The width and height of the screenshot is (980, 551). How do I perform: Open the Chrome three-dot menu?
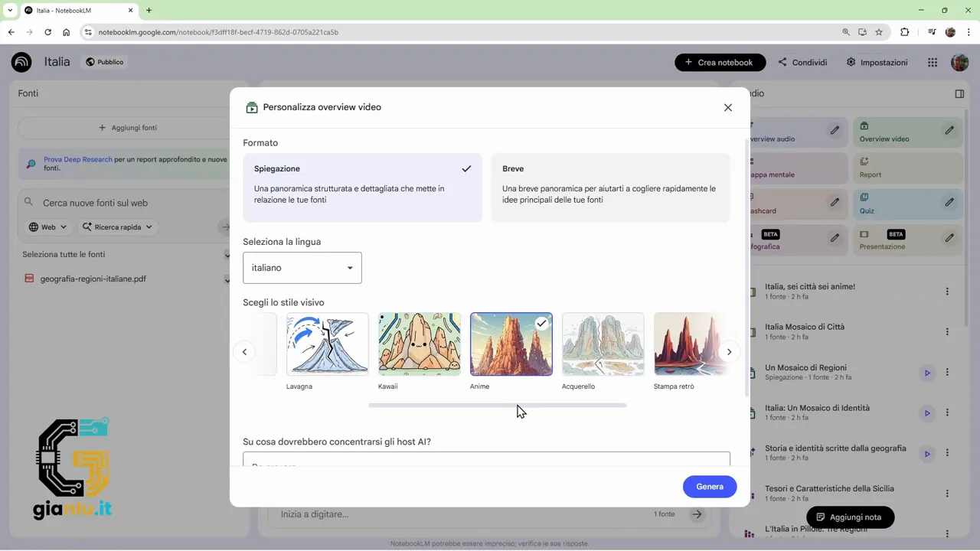tap(969, 32)
